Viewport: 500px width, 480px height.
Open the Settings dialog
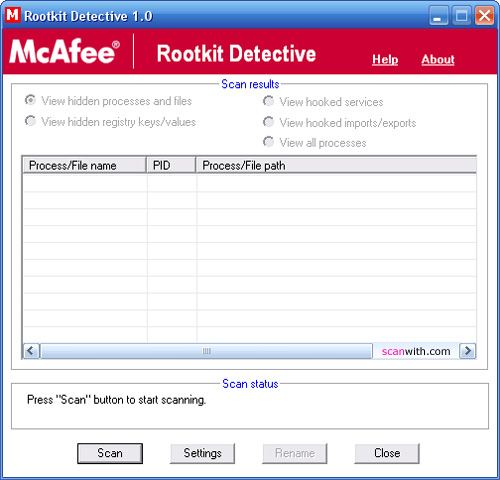point(202,453)
